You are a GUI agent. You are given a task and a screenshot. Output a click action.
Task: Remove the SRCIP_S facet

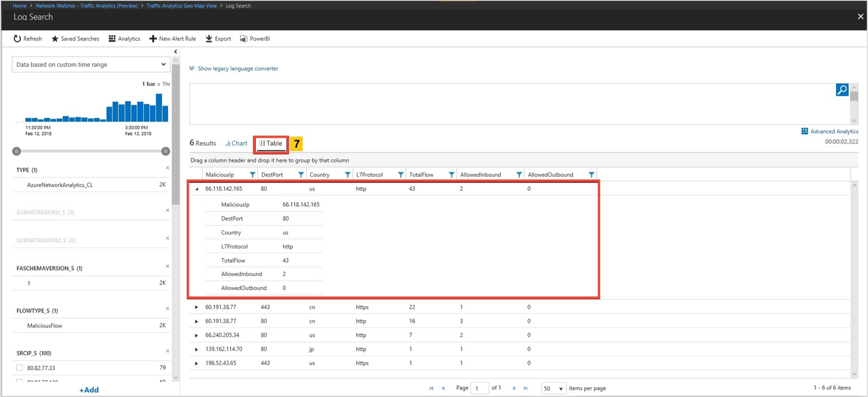[168, 351]
